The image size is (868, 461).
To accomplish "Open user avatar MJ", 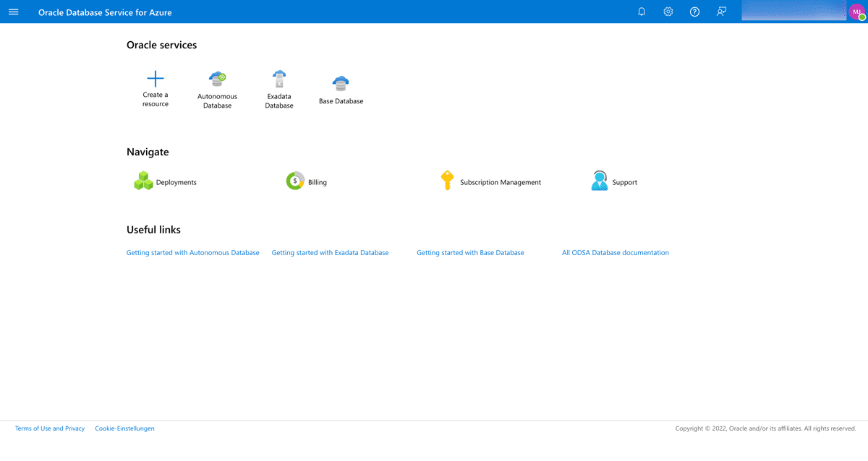I will (x=857, y=12).
